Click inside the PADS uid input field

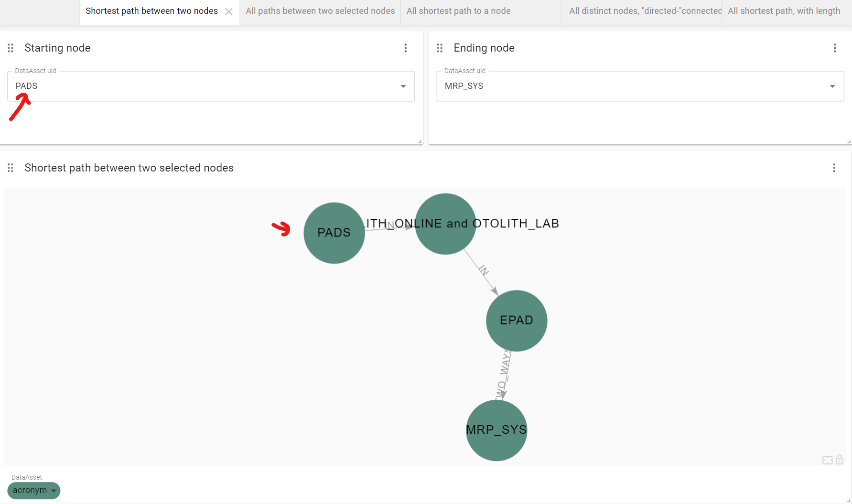tap(191, 86)
